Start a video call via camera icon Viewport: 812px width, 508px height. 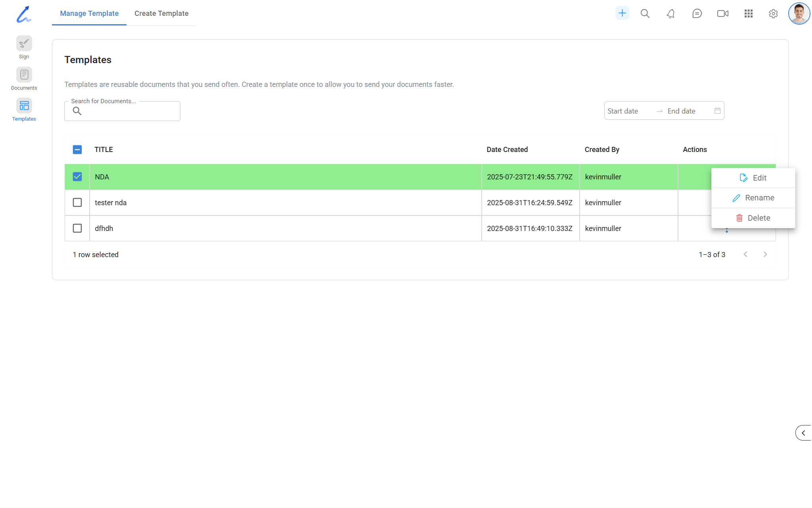pyautogui.click(x=722, y=14)
